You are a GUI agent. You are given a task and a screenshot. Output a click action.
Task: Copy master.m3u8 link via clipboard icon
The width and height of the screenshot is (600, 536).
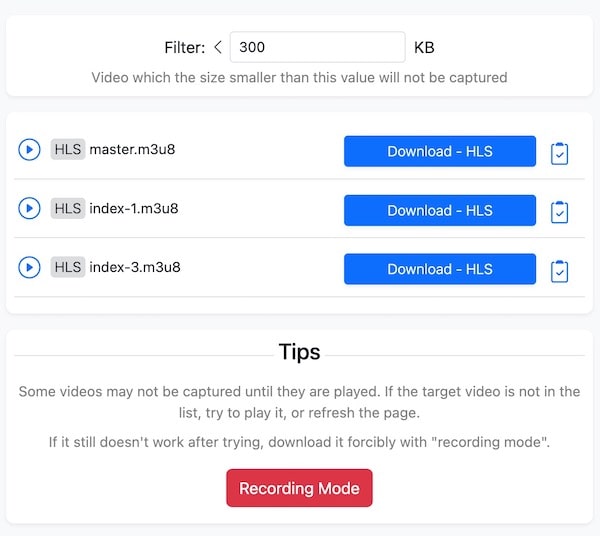[x=560, y=153]
